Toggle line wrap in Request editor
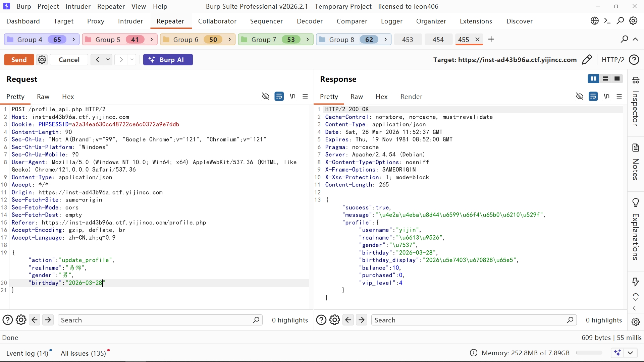Screen dimensions: 644x362 tap(279, 96)
